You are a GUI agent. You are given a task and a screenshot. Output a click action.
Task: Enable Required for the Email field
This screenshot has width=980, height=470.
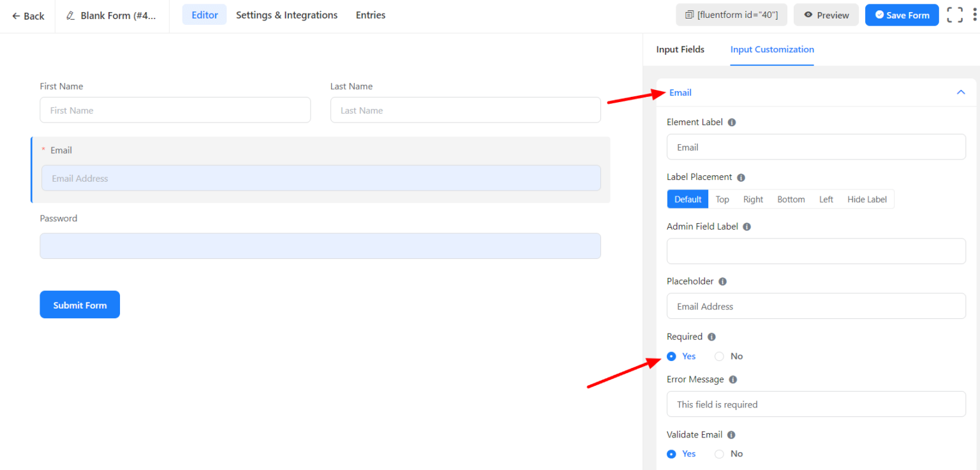[x=671, y=356]
